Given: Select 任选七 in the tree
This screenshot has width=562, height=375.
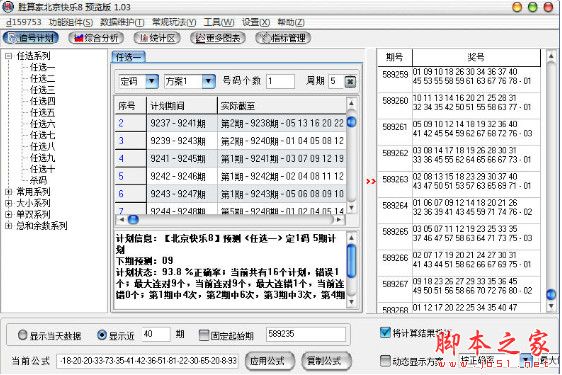Looking at the screenshot, I should pyautogui.click(x=42, y=135).
